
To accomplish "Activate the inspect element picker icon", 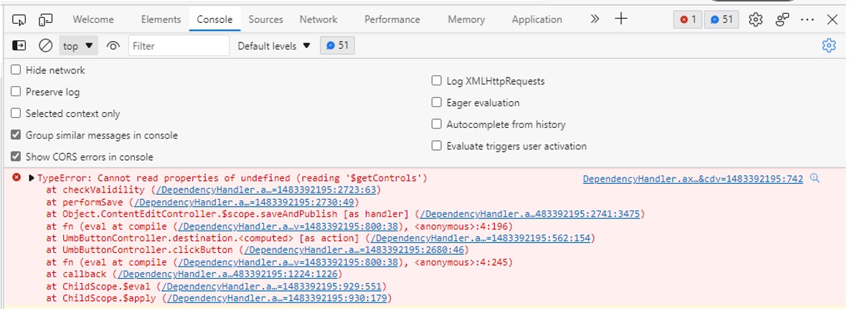I will point(20,20).
